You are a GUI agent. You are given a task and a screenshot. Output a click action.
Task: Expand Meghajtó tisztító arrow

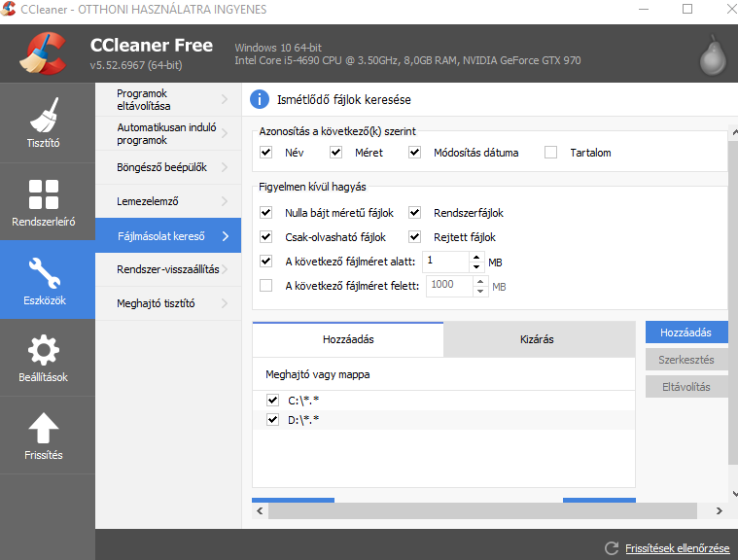[225, 303]
